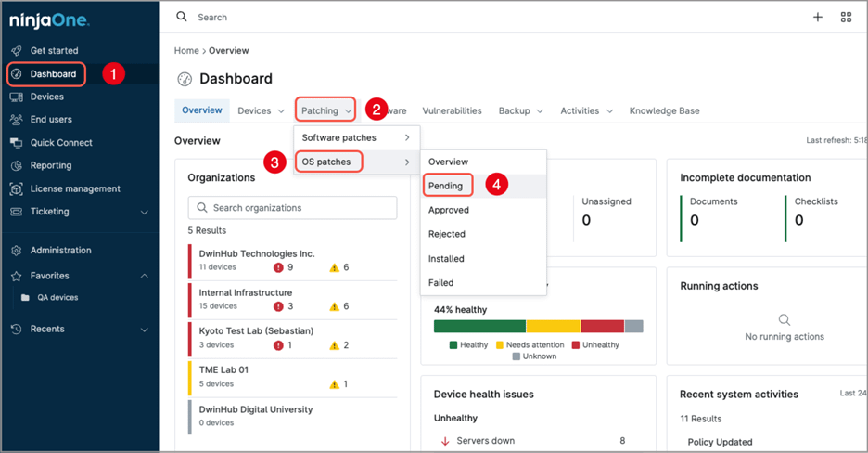
Task: Click the warning triangle for TME Lab 01
Action: (x=335, y=383)
